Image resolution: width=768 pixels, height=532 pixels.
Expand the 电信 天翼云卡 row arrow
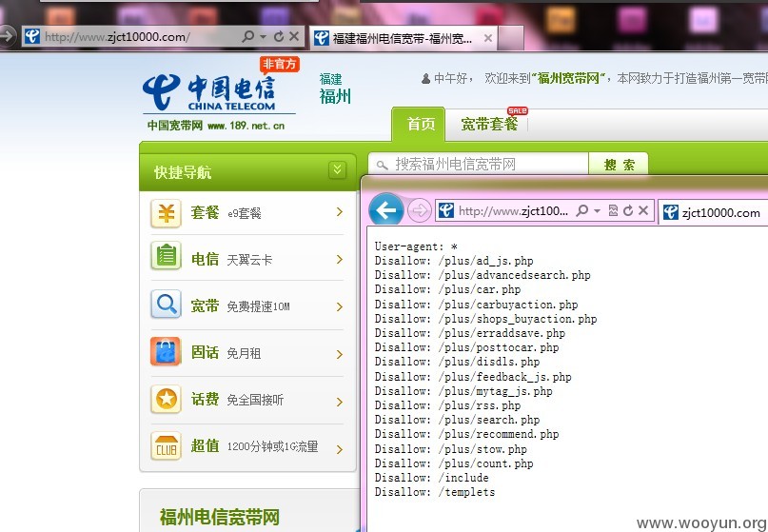340,259
